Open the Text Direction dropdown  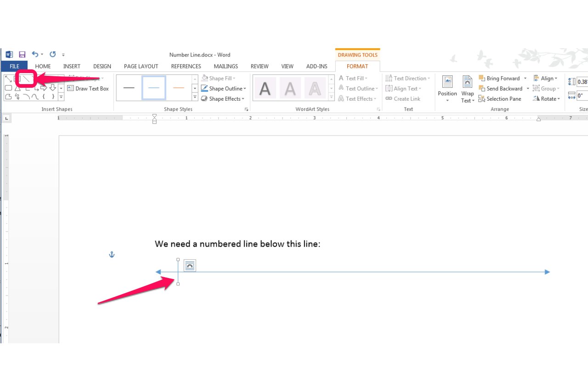point(408,78)
